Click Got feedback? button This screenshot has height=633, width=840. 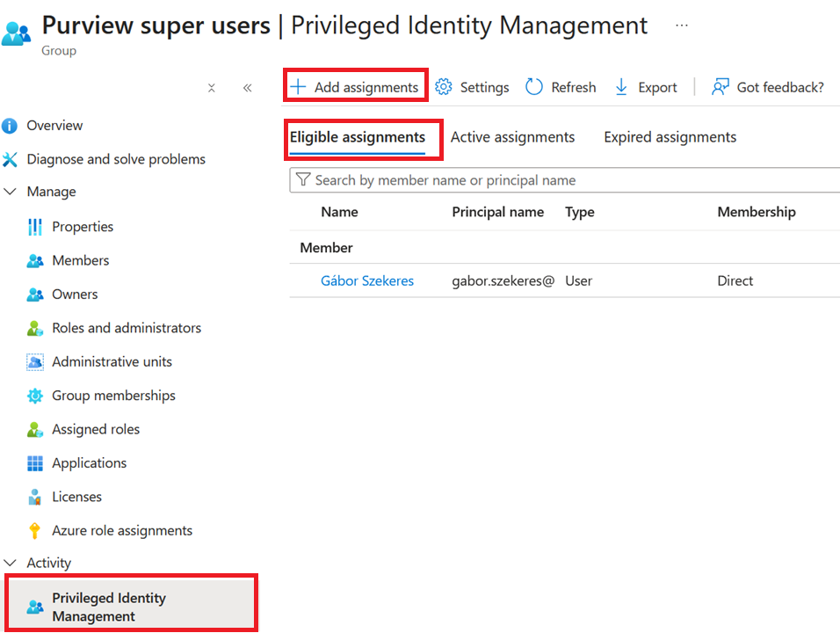pos(768,87)
